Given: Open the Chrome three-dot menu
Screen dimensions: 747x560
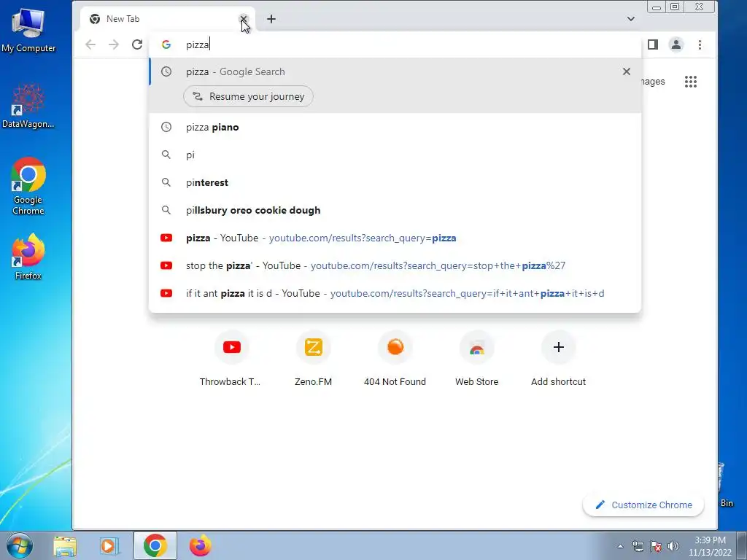Looking at the screenshot, I should click(x=700, y=44).
